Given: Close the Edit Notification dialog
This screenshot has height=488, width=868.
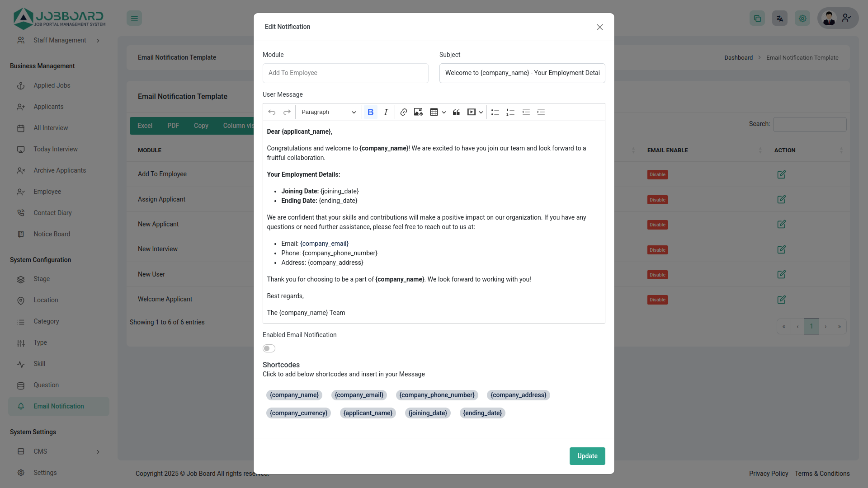Looking at the screenshot, I should point(599,27).
